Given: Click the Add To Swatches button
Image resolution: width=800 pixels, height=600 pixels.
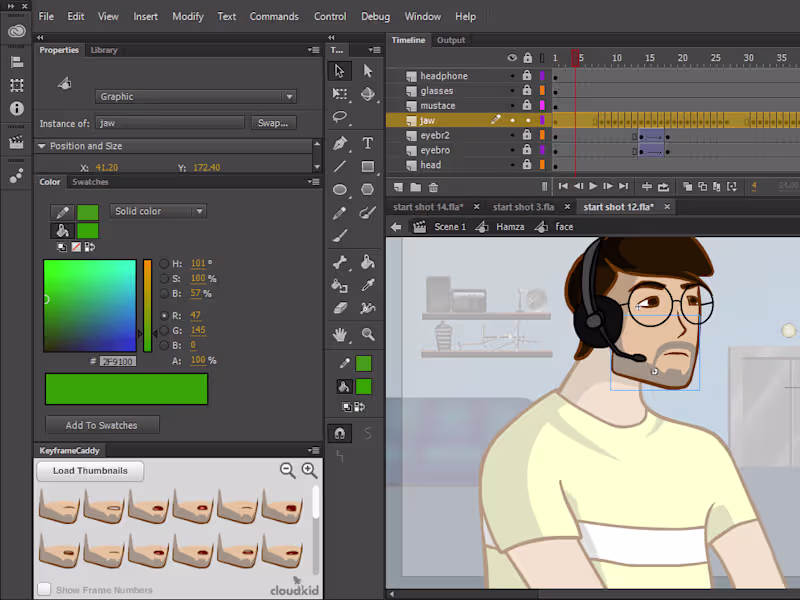Looking at the screenshot, I should click(x=102, y=425).
